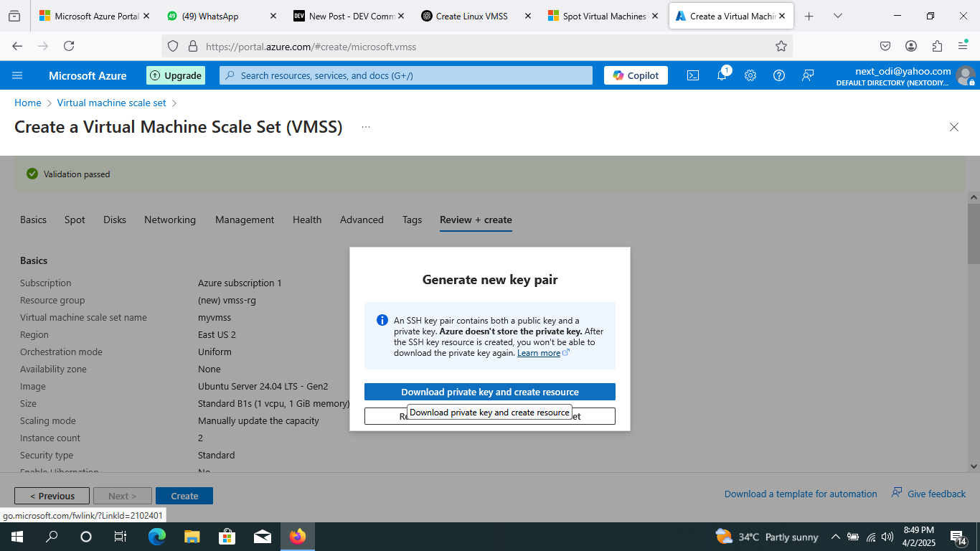Screen dimensions: 980x551
Task: Open the Azure portal hamburger menu
Action: point(18,75)
